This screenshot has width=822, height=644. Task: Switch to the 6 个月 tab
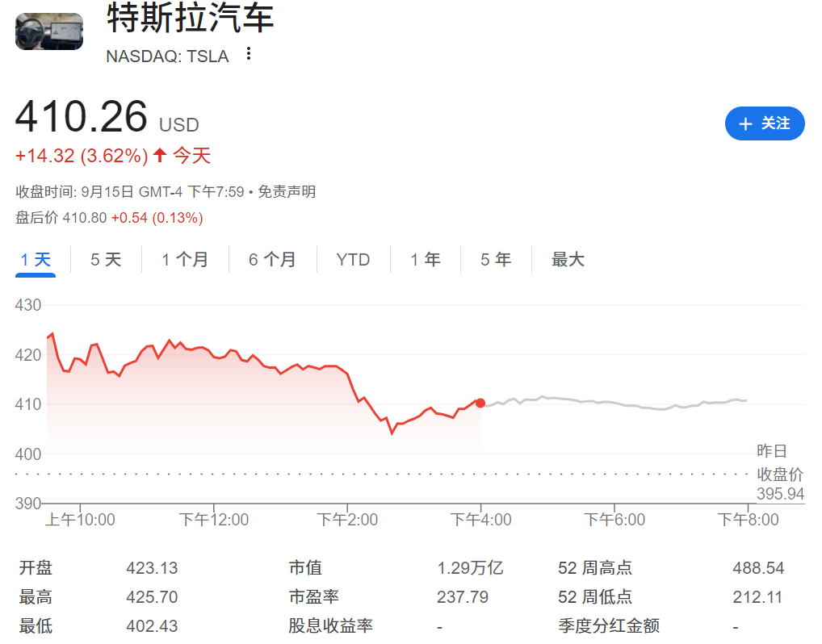272,259
